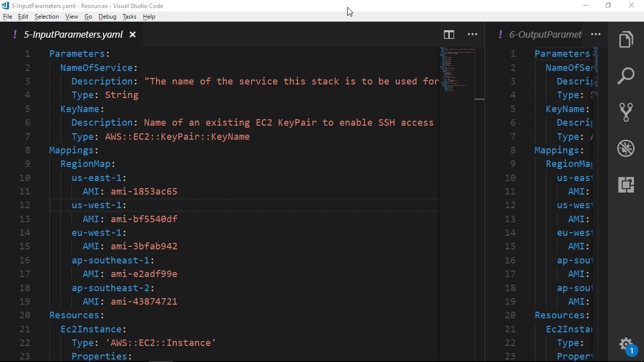Open the Selection menu

(47, 17)
